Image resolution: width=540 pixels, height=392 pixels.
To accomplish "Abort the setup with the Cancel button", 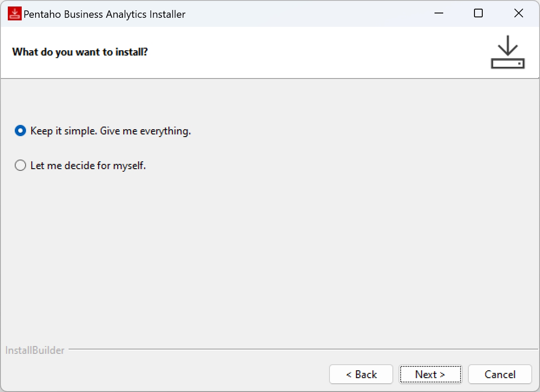I will (500, 374).
